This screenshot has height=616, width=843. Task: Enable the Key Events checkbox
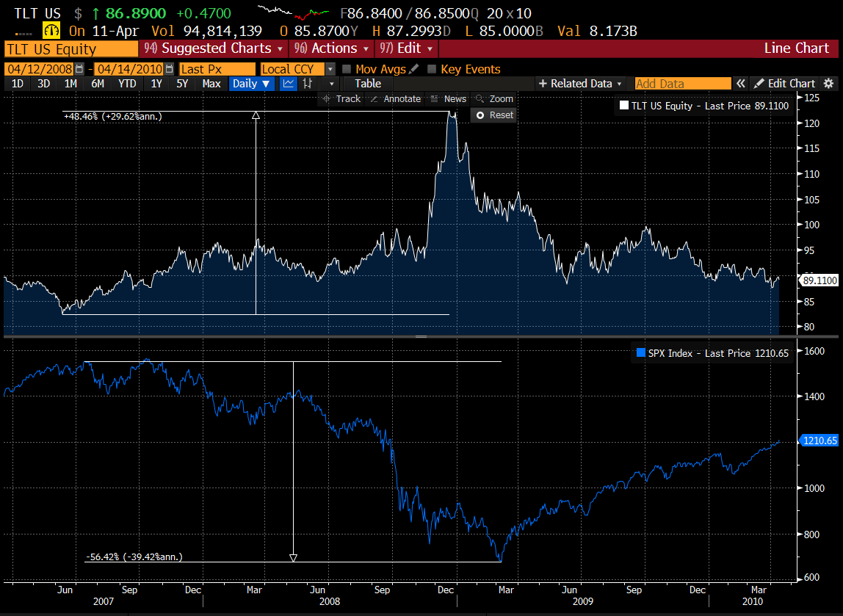coord(432,69)
